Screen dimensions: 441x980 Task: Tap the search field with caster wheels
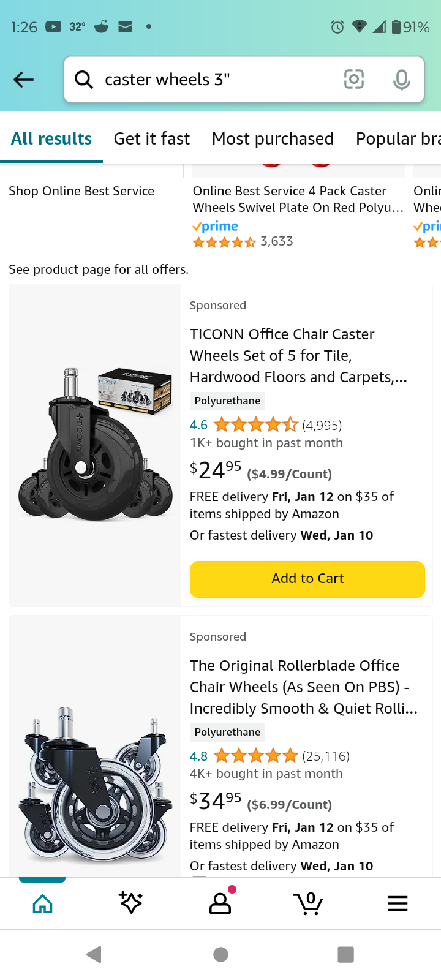click(214, 80)
